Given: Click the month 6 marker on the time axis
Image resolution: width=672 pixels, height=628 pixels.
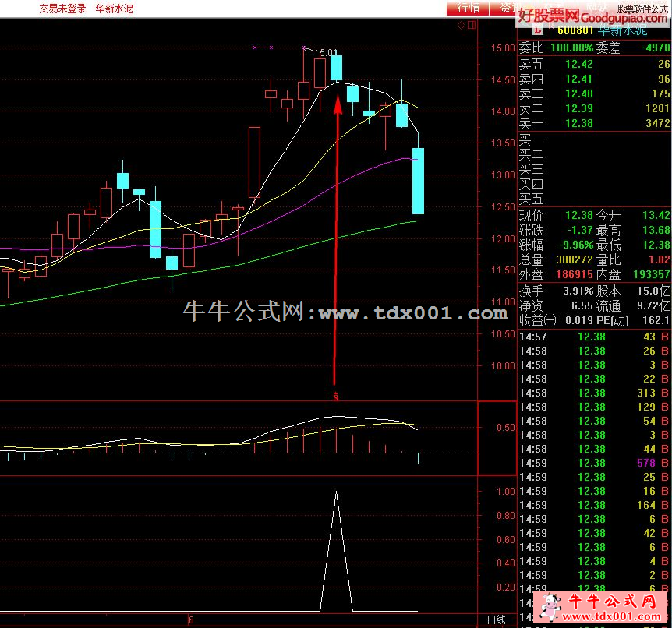Looking at the screenshot, I should point(191,619).
